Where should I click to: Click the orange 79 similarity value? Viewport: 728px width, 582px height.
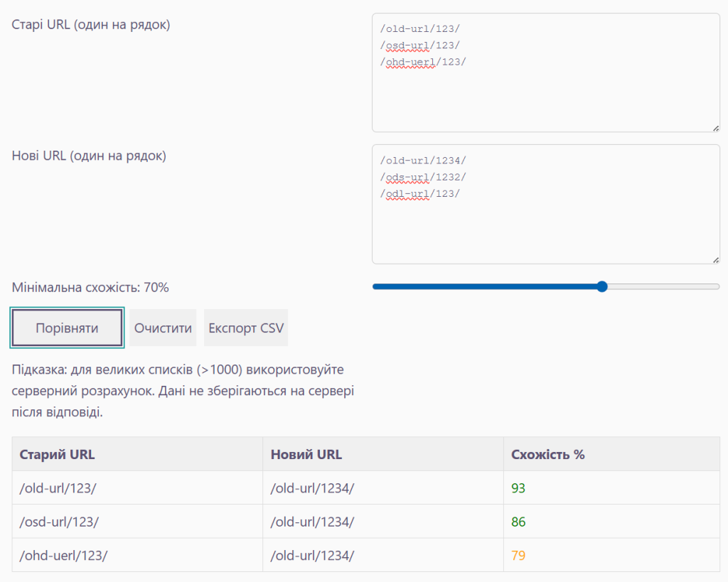click(x=518, y=555)
